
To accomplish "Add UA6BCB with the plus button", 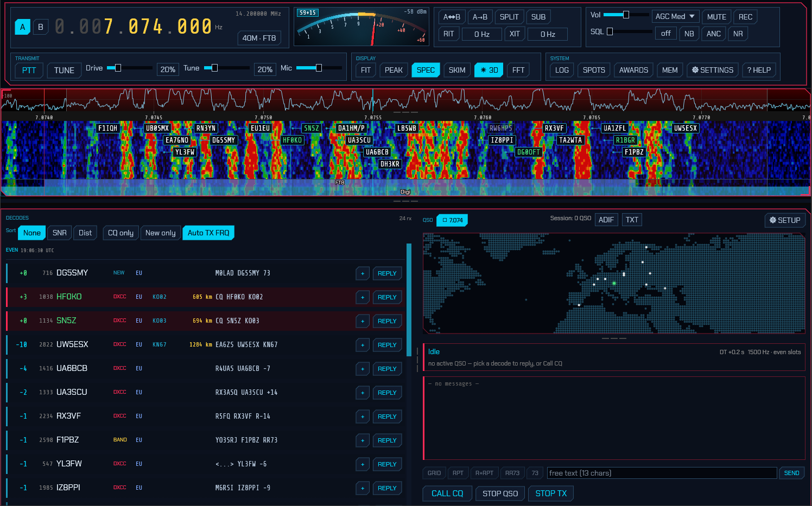I will click(363, 369).
